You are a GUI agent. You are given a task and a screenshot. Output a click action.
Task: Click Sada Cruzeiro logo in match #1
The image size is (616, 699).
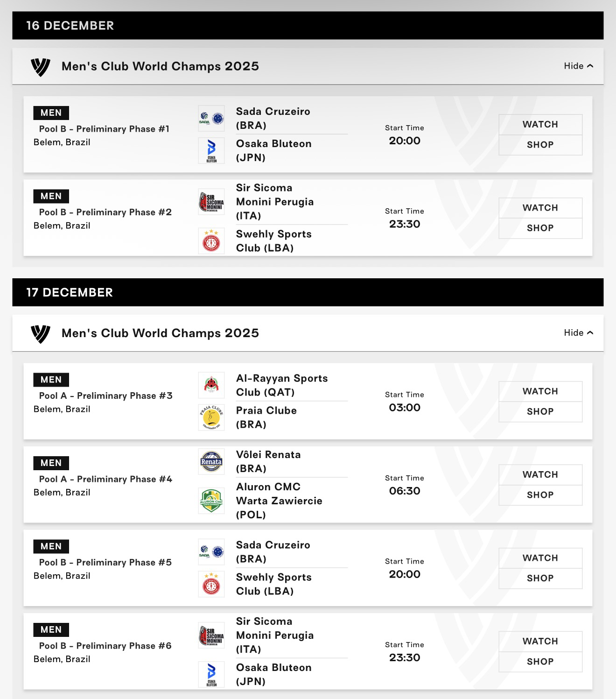point(211,119)
